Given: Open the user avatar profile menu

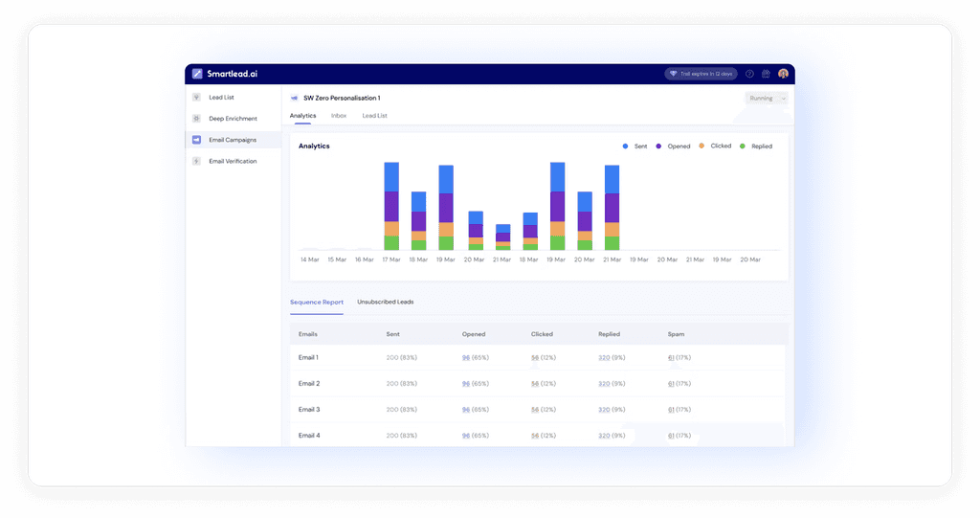Looking at the screenshot, I should pos(783,74).
